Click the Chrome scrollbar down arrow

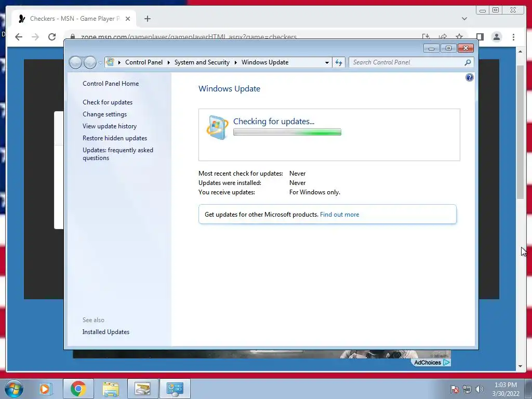[521, 366]
